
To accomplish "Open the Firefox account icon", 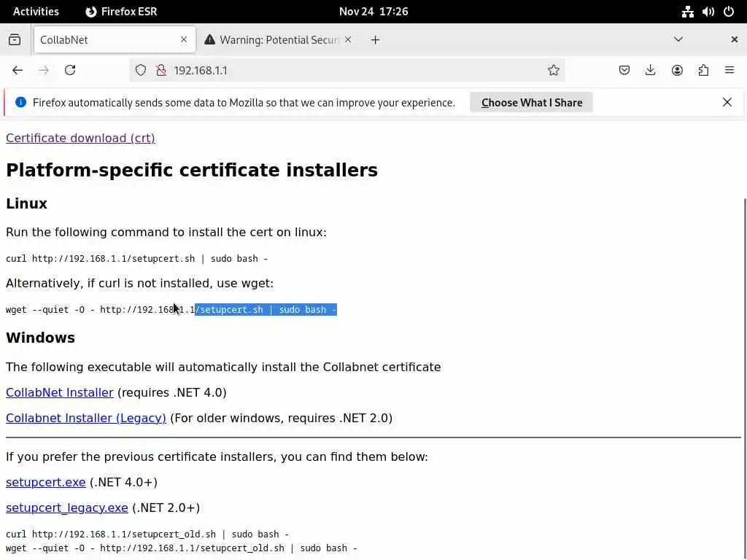I will (x=677, y=71).
